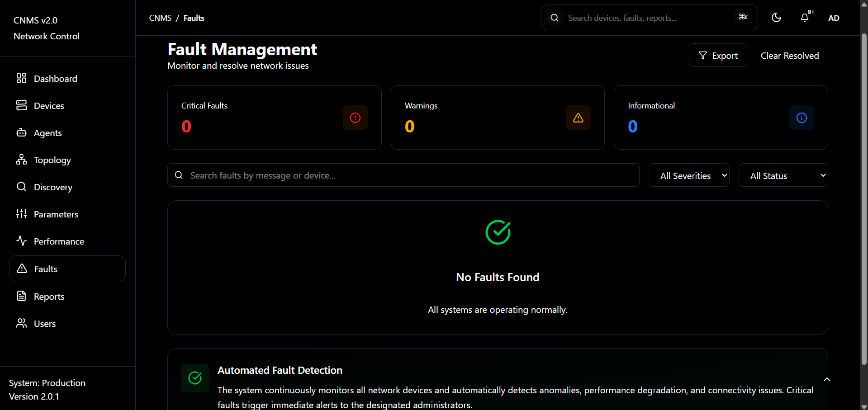The height and width of the screenshot is (410, 868).
Task: Expand the All Status dropdown
Action: click(783, 175)
